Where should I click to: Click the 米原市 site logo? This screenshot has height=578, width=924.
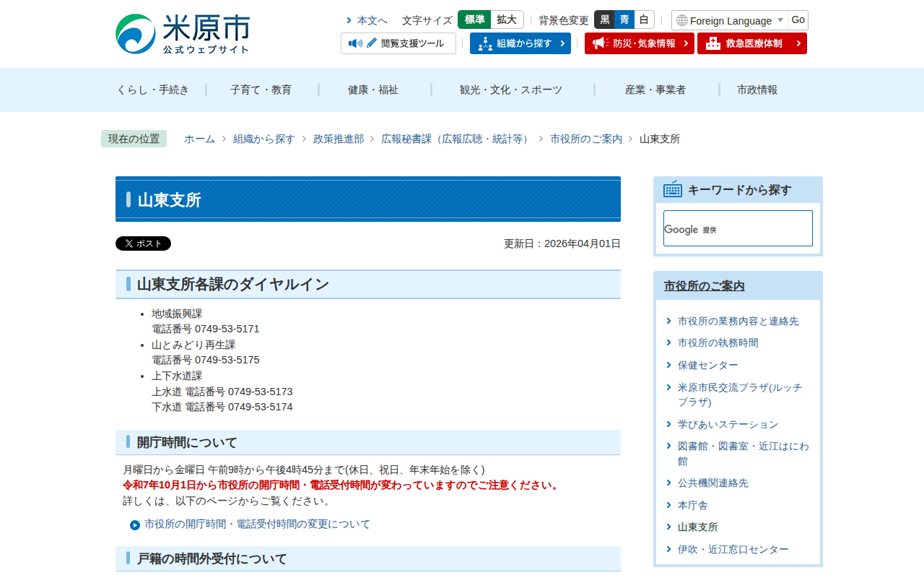coord(183,34)
